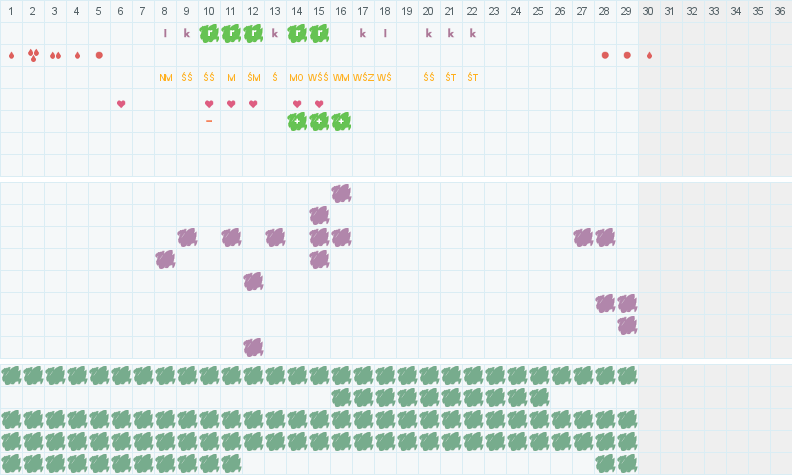Click the 'NM' label on day 8
The width and height of the screenshot is (792, 475).
[165, 77]
